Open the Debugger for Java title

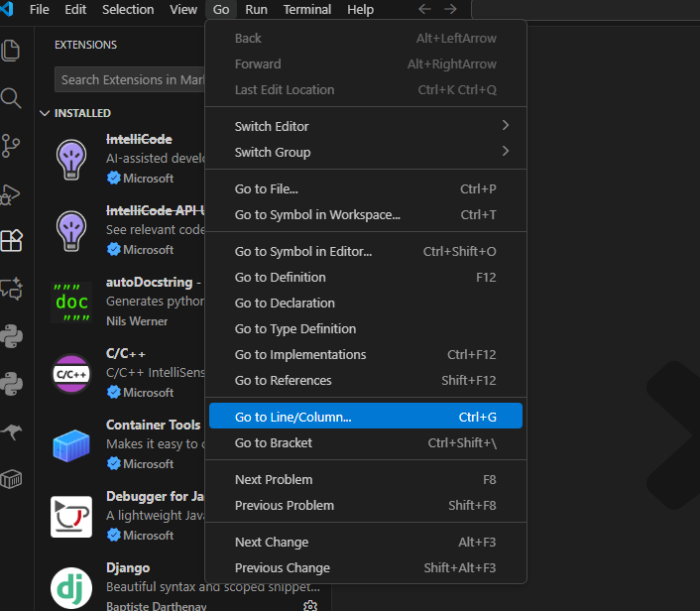click(x=155, y=496)
